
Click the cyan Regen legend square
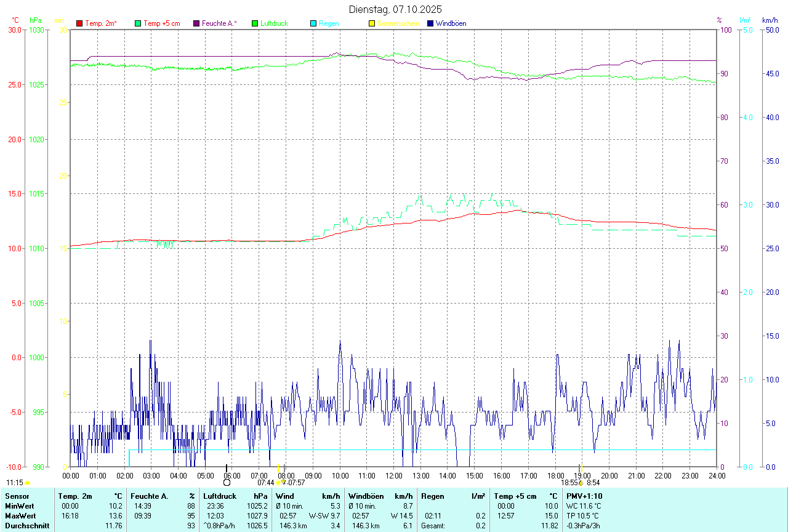(x=313, y=23)
